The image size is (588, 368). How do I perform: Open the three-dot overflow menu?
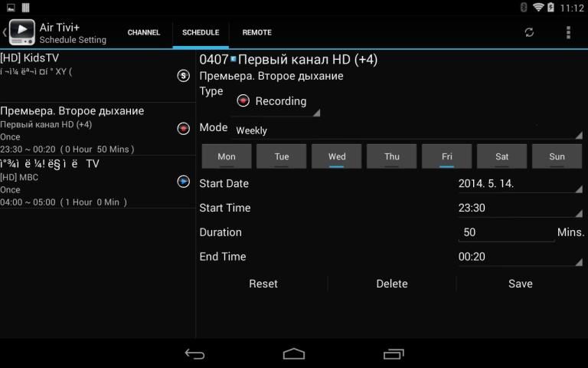click(x=567, y=32)
